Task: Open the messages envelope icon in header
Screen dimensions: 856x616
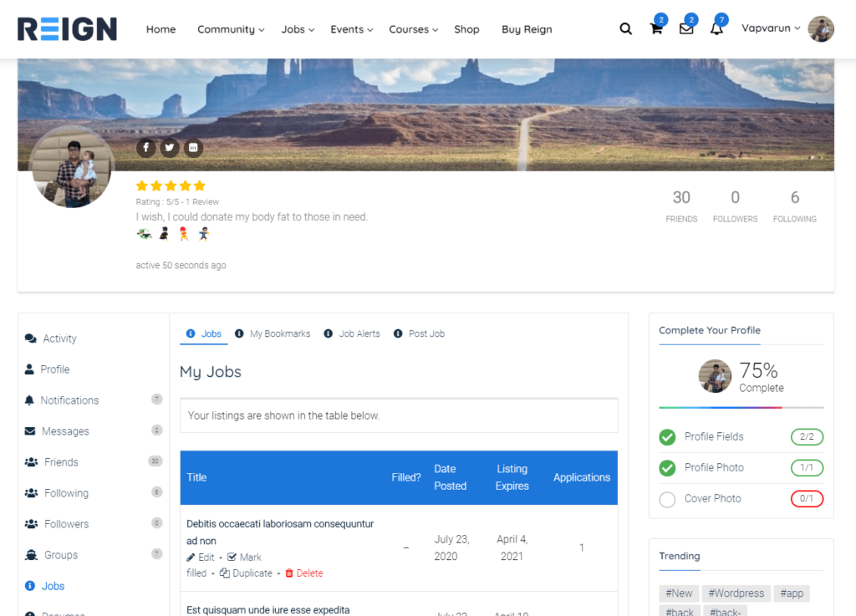Action: tap(686, 29)
